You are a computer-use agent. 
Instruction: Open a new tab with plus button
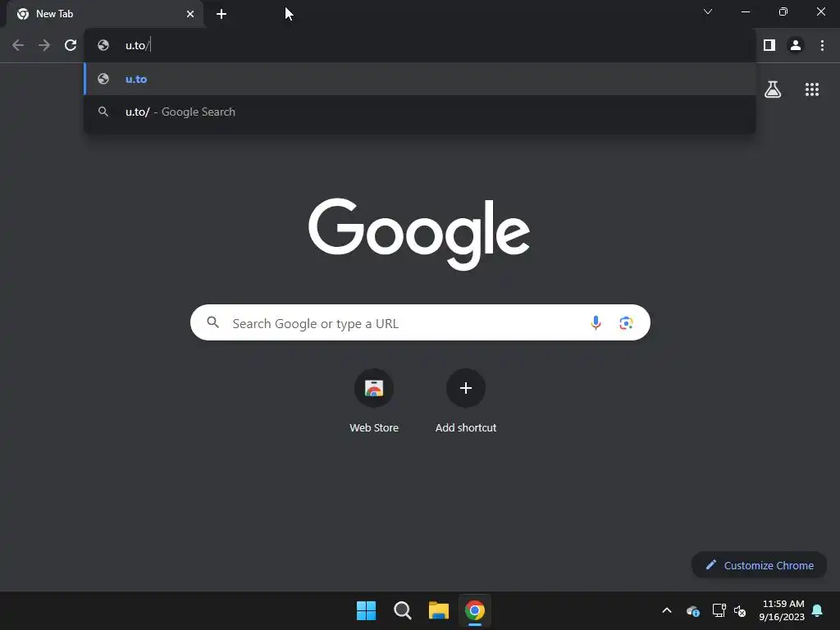point(221,14)
